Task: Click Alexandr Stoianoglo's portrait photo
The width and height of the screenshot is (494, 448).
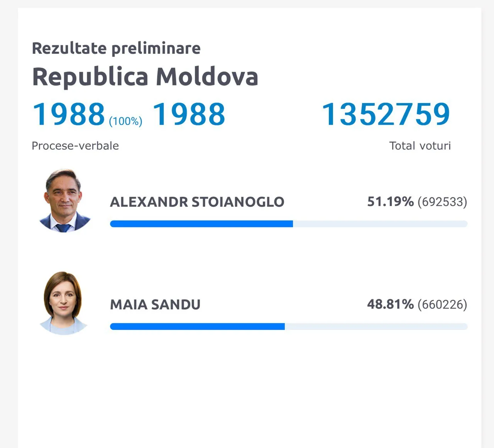Action: pos(64,200)
